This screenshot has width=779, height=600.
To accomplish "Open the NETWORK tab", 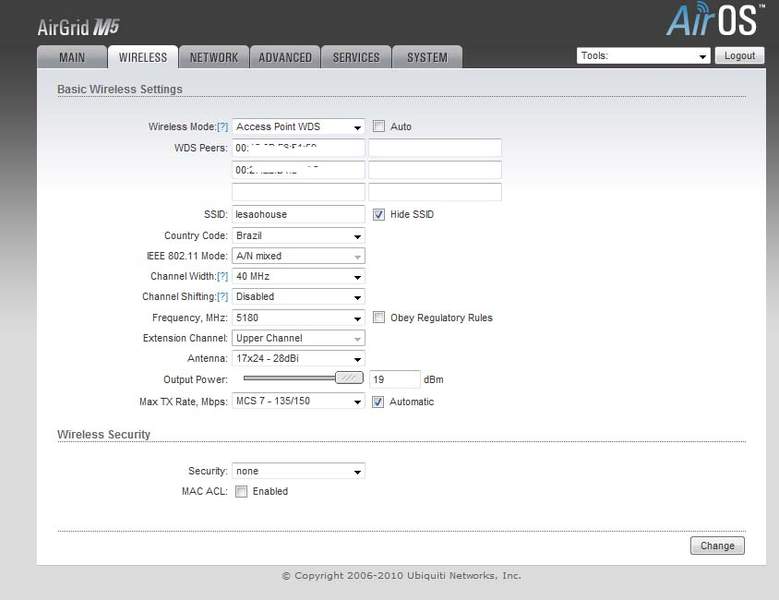I will 214,57.
